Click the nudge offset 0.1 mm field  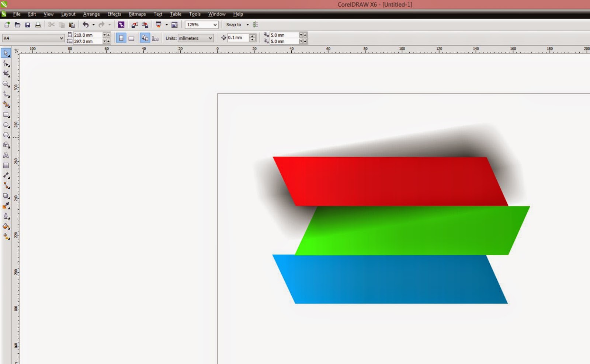pyautogui.click(x=238, y=38)
